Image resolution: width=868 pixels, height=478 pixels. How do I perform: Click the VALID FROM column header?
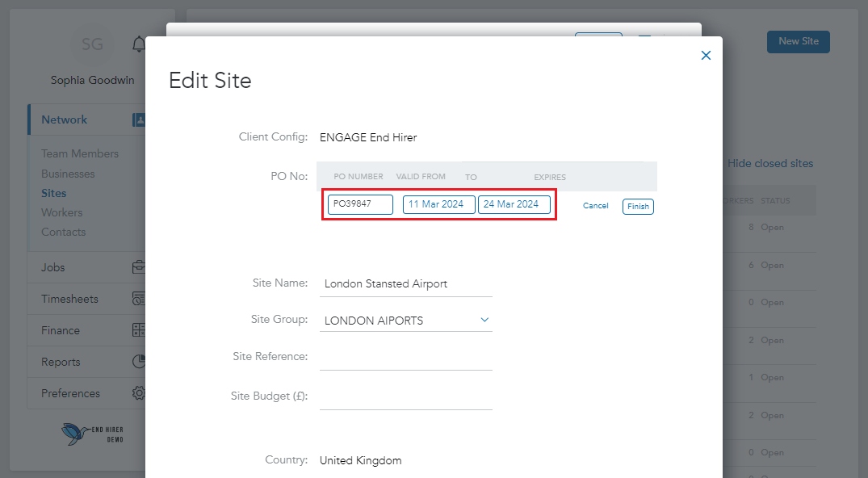click(x=421, y=177)
